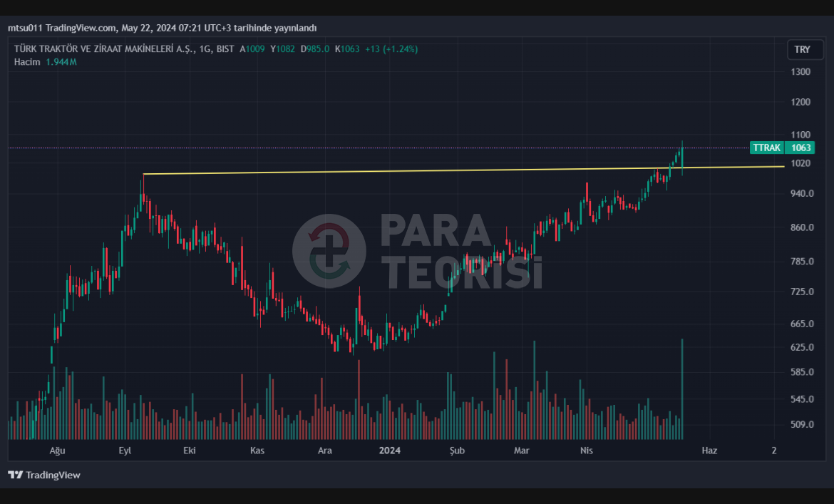This screenshot has height=504, width=834.
Task: Click the +13 (+1.24%) change value
Action: point(391,49)
